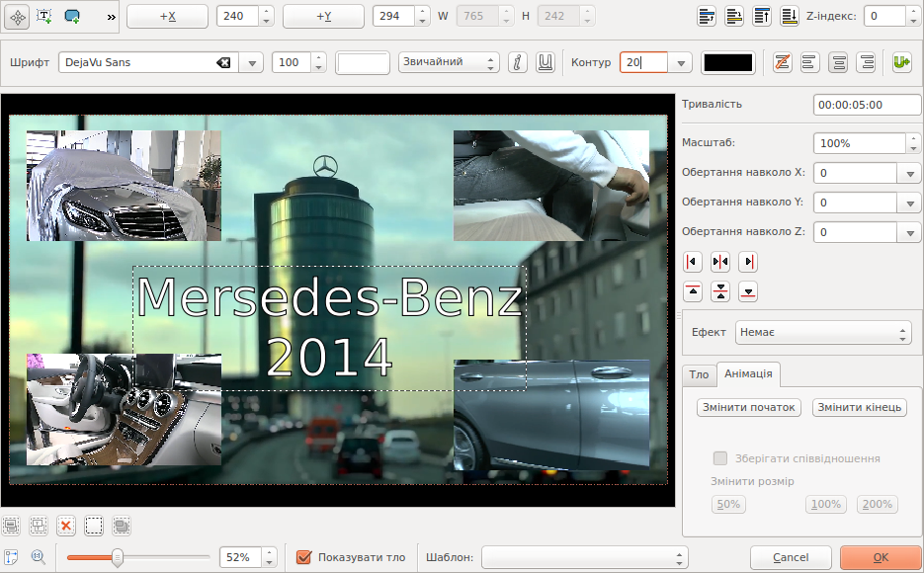
Task: Click the Тривалість duration field
Action: click(x=867, y=105)
